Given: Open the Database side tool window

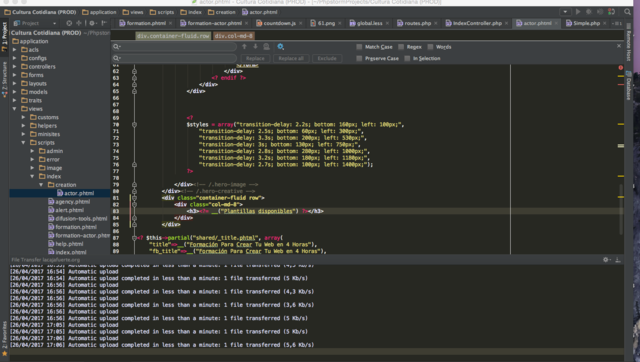Looking at the screenshot, I should tap(629, 85).
